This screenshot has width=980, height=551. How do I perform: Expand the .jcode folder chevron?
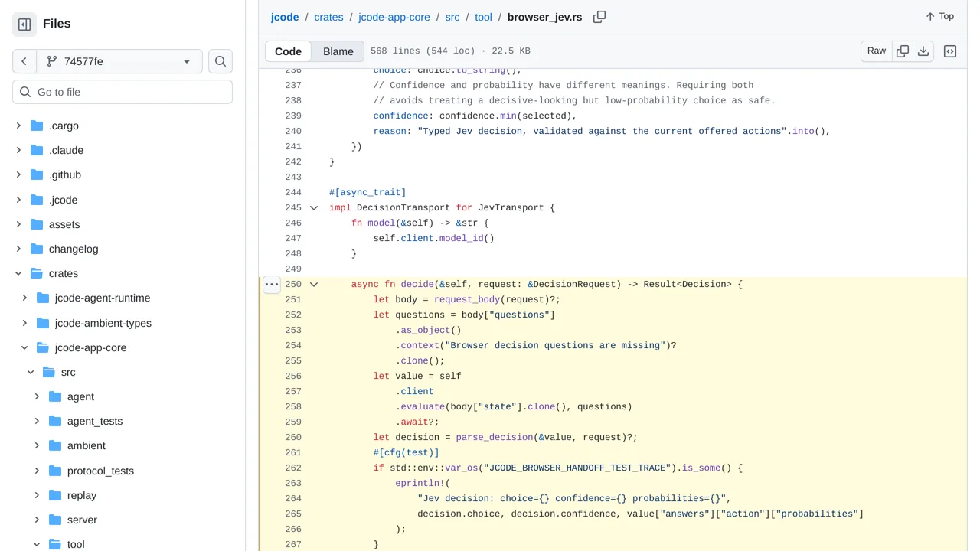coord(18,200)
